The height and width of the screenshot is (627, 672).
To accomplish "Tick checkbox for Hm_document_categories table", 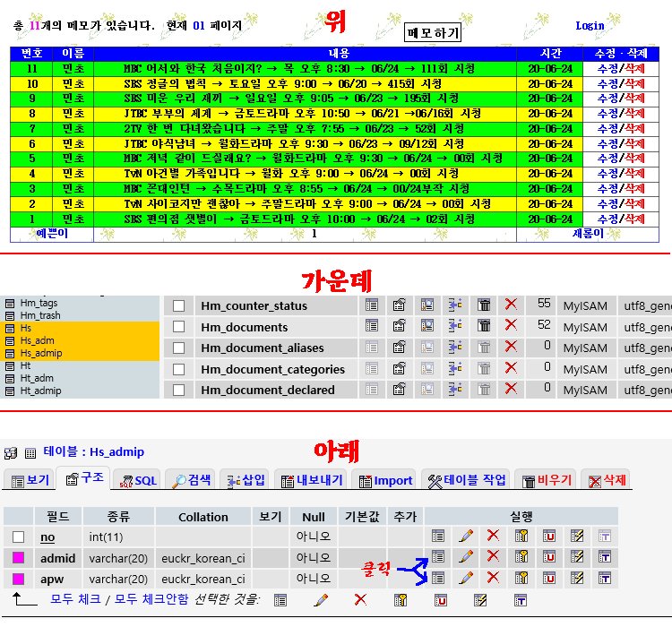I will click(x=178, y=369).
